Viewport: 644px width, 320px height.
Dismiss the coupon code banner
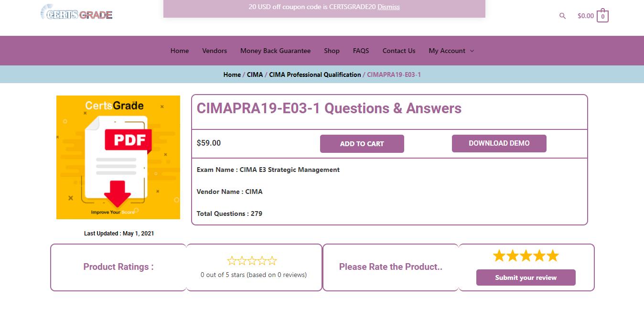[x=388, y=7]
